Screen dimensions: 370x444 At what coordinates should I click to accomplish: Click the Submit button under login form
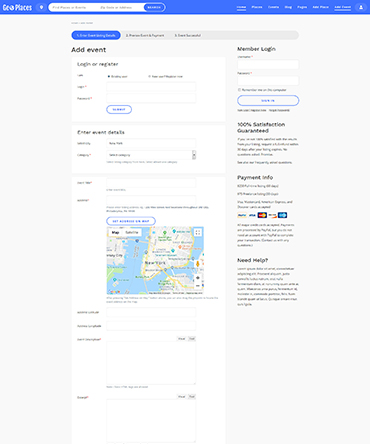(x=119, y=109)
